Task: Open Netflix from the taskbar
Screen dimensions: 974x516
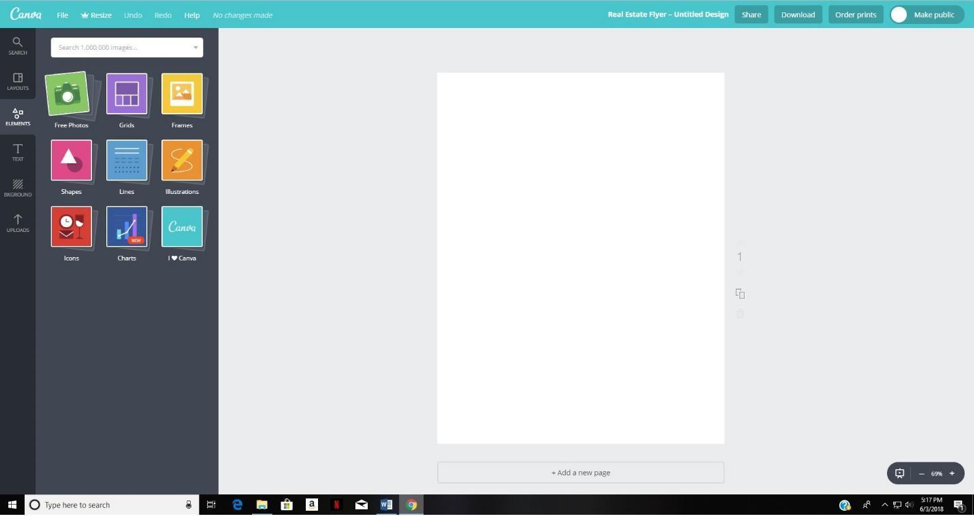Action: [336, 505]
